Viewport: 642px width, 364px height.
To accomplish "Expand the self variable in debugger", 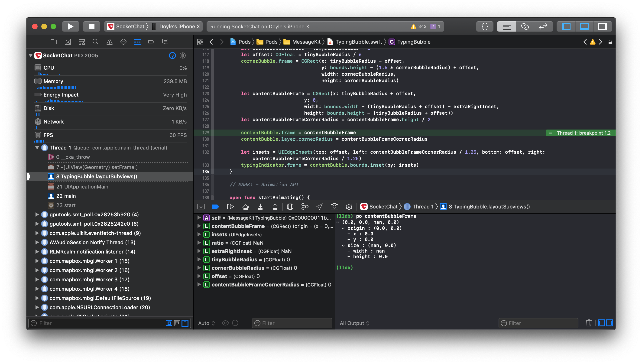I will tap(199, 218).
